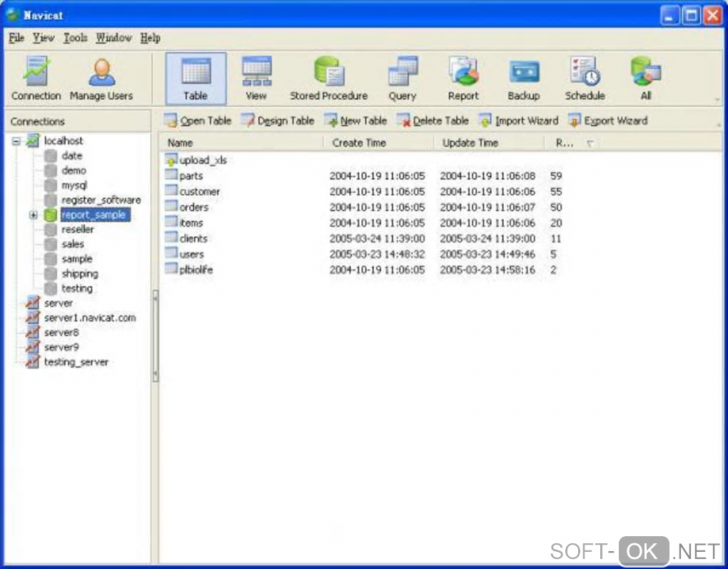Open Stored Procedure section

point(329,78)
